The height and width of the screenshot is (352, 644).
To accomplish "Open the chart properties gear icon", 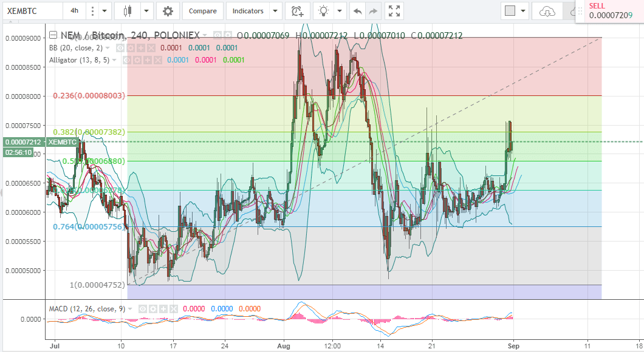I will pyautogui.click(x=168, y=11).
